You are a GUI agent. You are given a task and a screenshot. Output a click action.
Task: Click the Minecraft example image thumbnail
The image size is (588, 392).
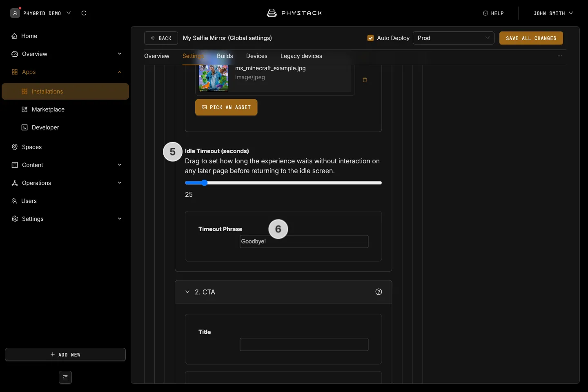[x=214, y=78]
